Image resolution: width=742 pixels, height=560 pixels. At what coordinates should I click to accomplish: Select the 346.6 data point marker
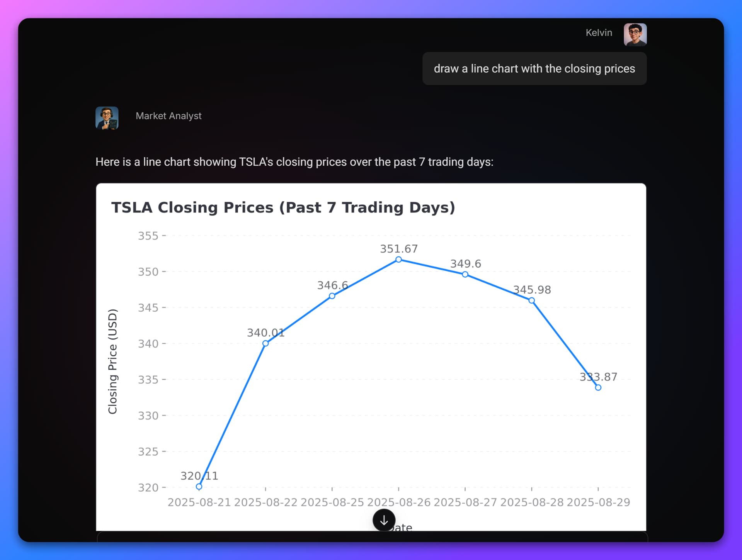[332, 296]
